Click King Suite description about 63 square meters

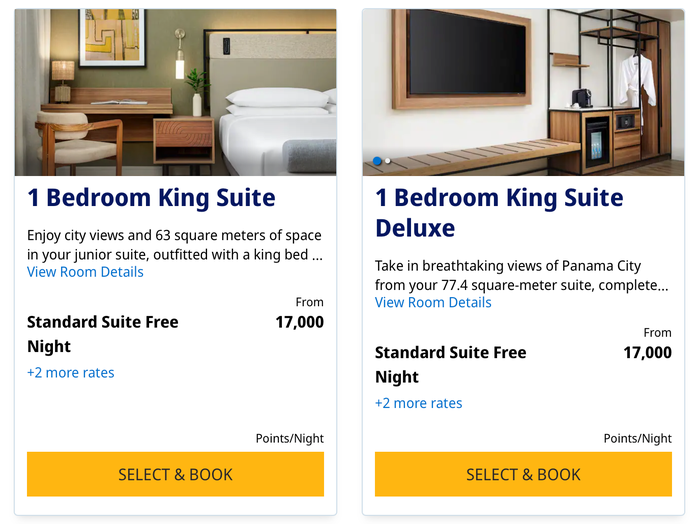(x=175, y=245)
